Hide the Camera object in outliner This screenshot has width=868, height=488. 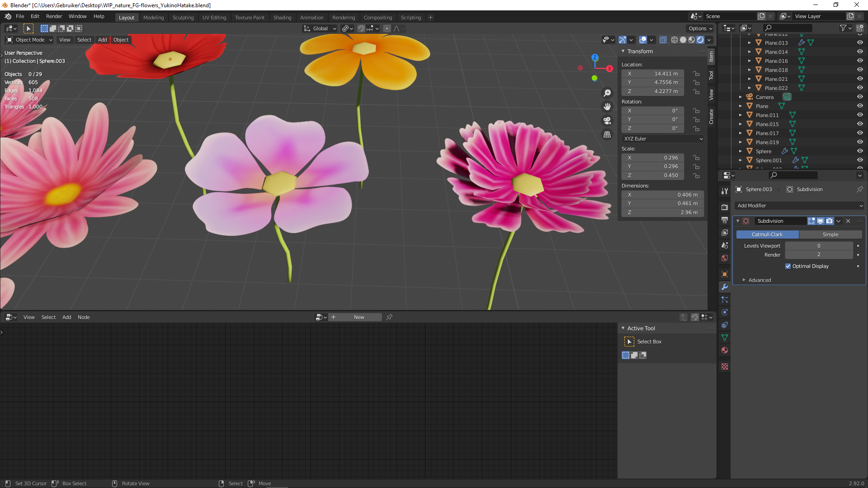click(x=860, y=97)
